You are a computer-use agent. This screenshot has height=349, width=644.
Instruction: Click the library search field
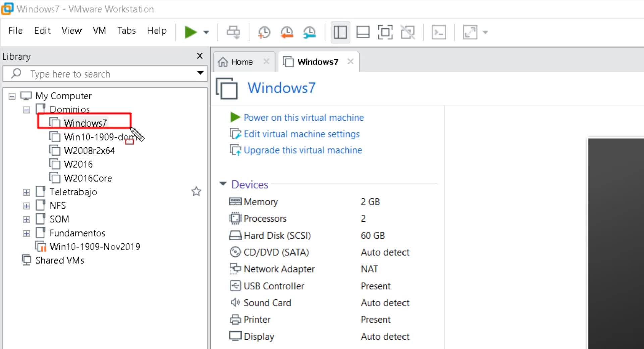click(x=101, y=74)
